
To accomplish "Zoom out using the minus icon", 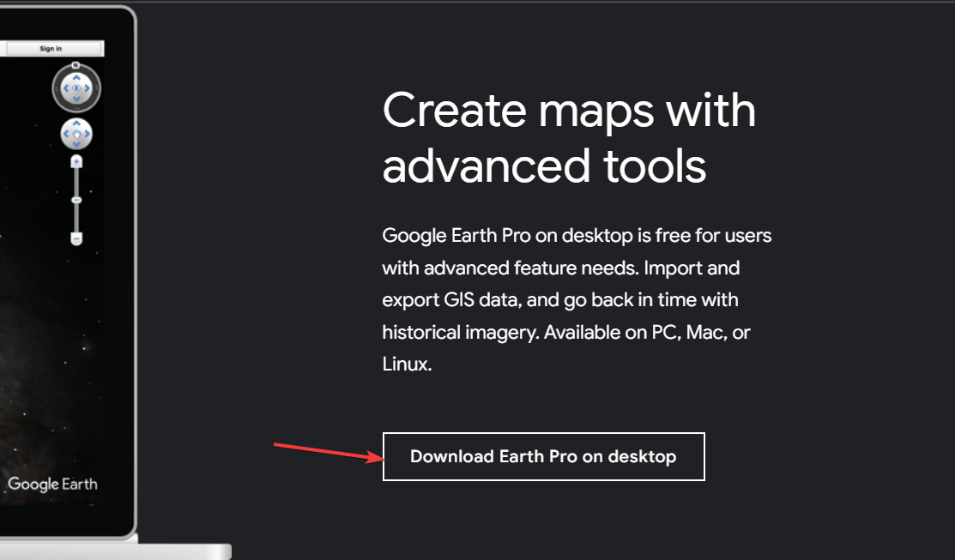I will [x=76, y=238].
